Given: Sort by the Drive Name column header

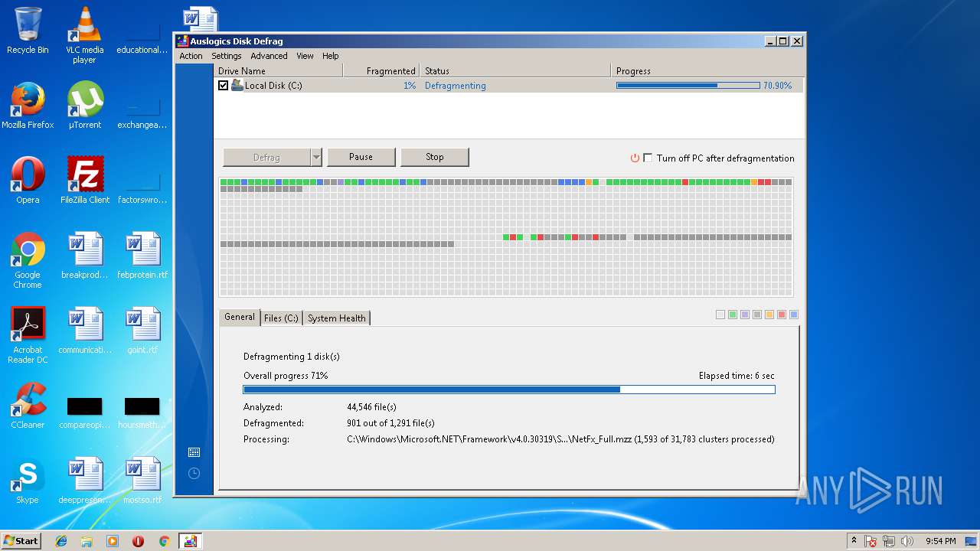Looking at the screenshot, I should tap(278, 71).
